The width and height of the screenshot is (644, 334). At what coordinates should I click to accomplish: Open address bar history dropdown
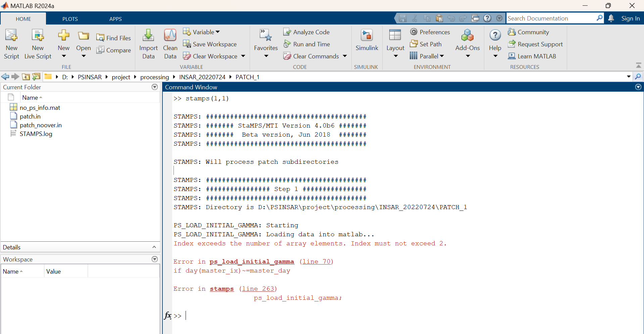click(x=629, y=77)
